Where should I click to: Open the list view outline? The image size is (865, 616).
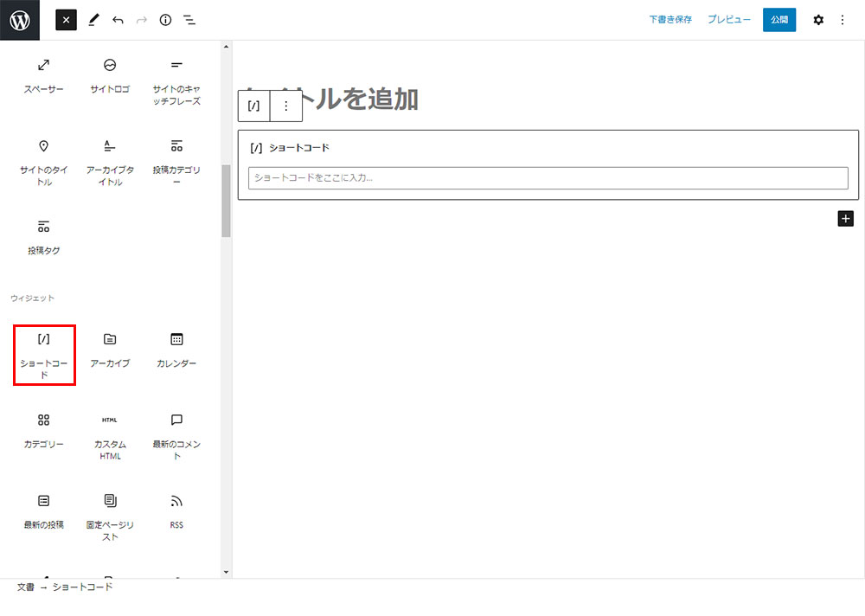tap(189, 20)
